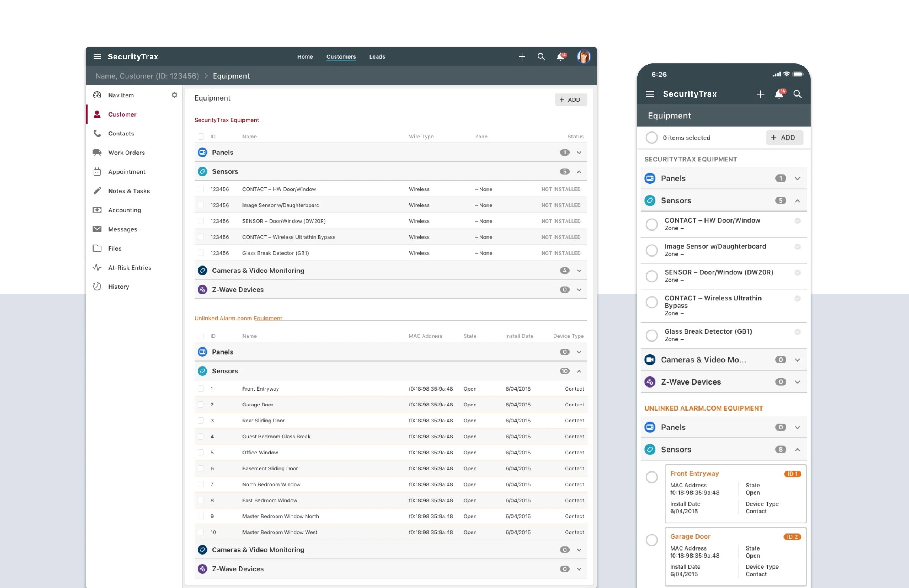This screenshot has width=909, height=588.
Task: Click the At-Risk Entries pulse icon
Action: (97, 267)
